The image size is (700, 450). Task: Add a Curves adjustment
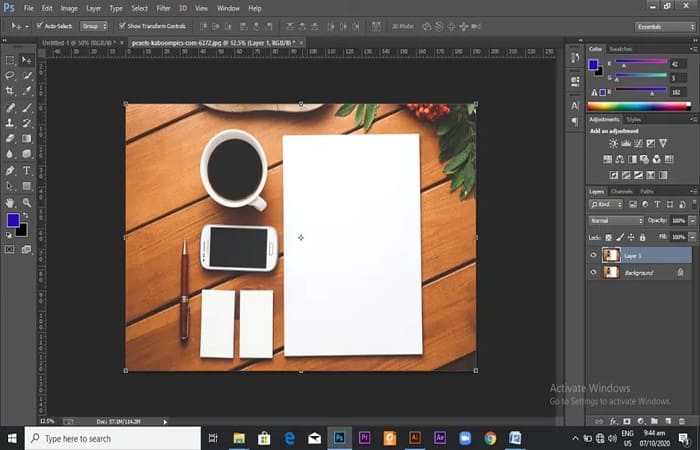pos(638,143)
